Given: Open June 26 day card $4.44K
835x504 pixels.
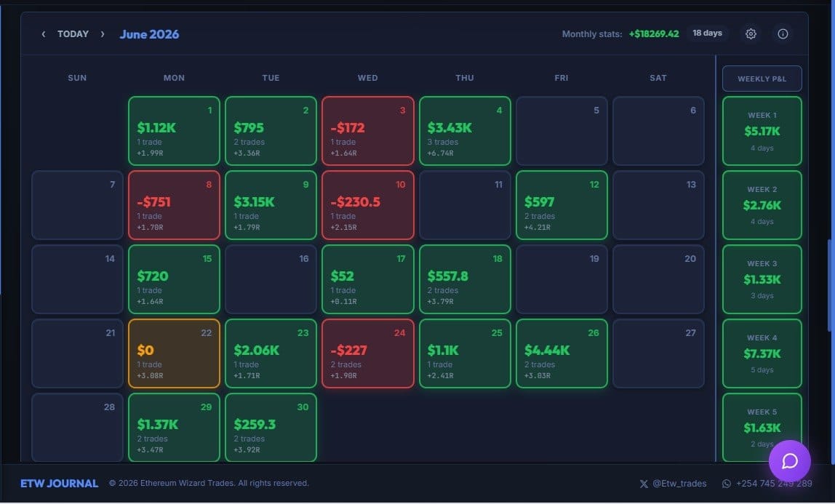Looking at the screenshot, I should click(562, 353).
